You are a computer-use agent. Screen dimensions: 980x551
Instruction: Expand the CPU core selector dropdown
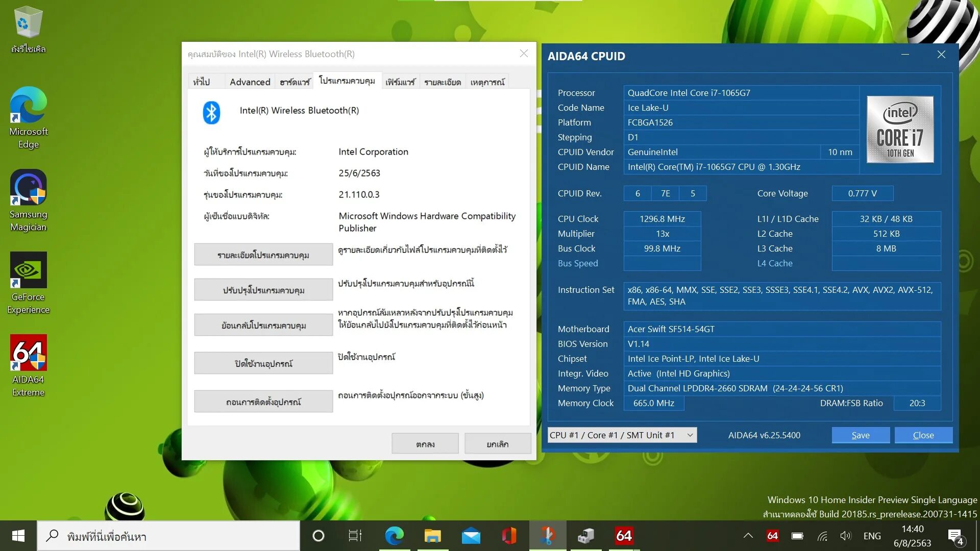pyautogui.click(x=622, y=435)
